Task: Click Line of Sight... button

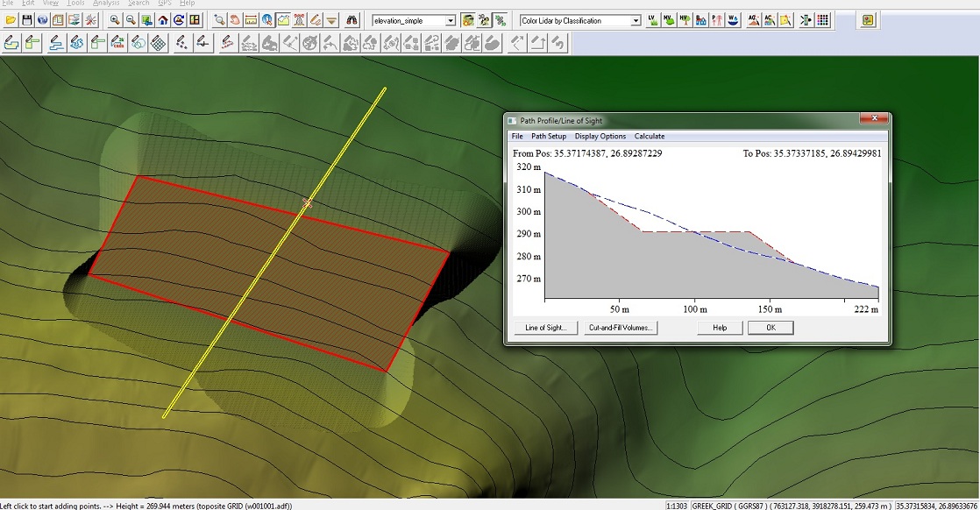Action: click(545, 328)
